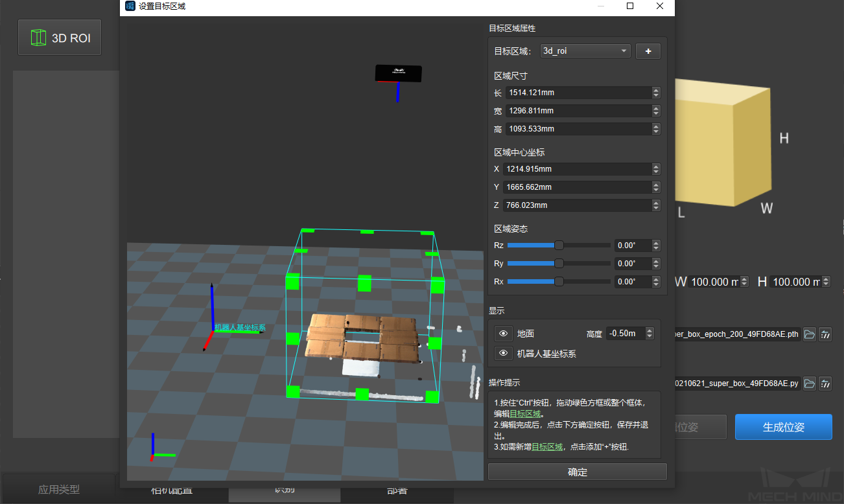Click the blue 生成位姿 button
844x504 pixels.
click(783, 428)
